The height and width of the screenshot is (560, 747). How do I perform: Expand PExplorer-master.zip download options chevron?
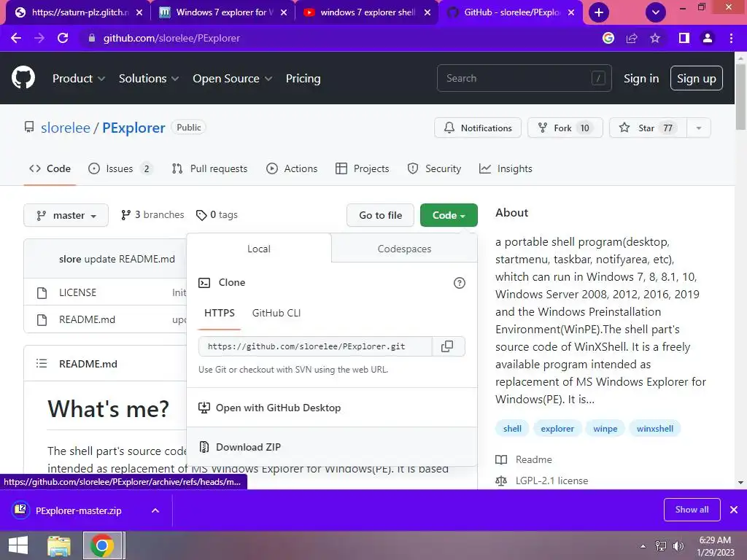coord(155,510)
